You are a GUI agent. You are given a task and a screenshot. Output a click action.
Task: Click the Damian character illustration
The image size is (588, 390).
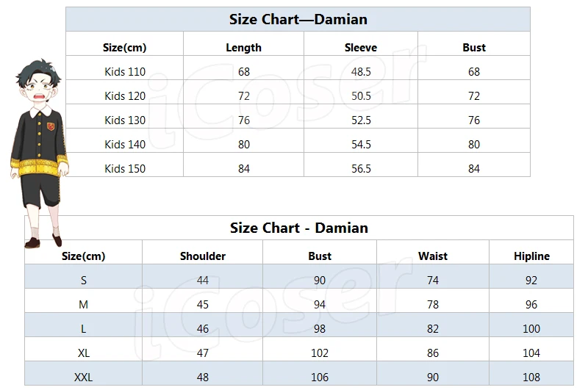point(39,154)
